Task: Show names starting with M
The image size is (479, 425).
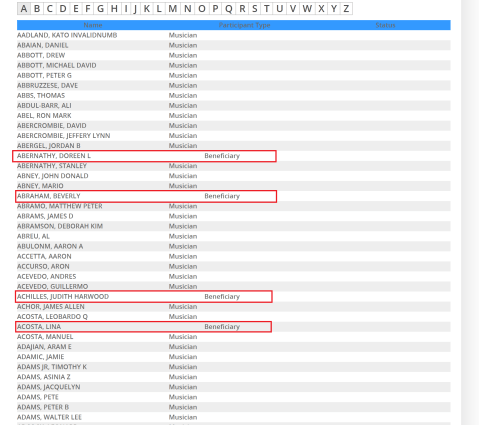Action: coord(173,9)
